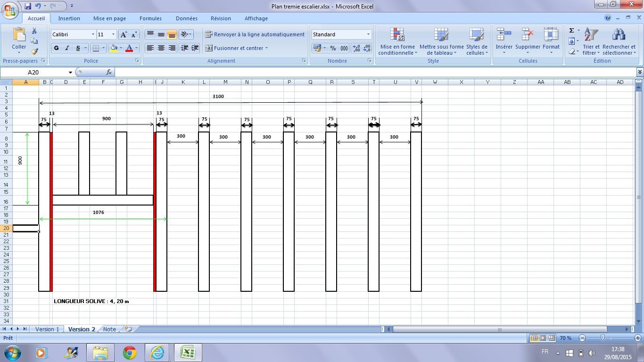Image resolution: width=644 pixels, height=362 pixels.
Task: Switch to the Mise en page tab
Action: (109, 18)
